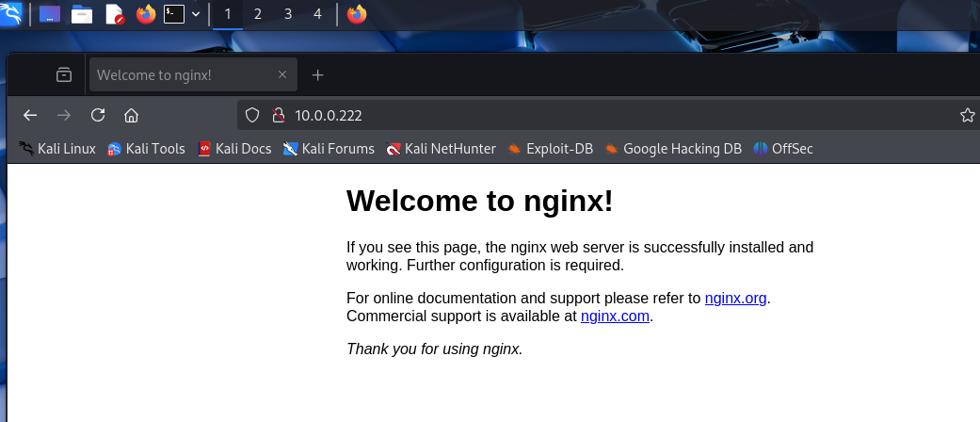
Task: Click the tracking protection shield icon
Action: 252,115
